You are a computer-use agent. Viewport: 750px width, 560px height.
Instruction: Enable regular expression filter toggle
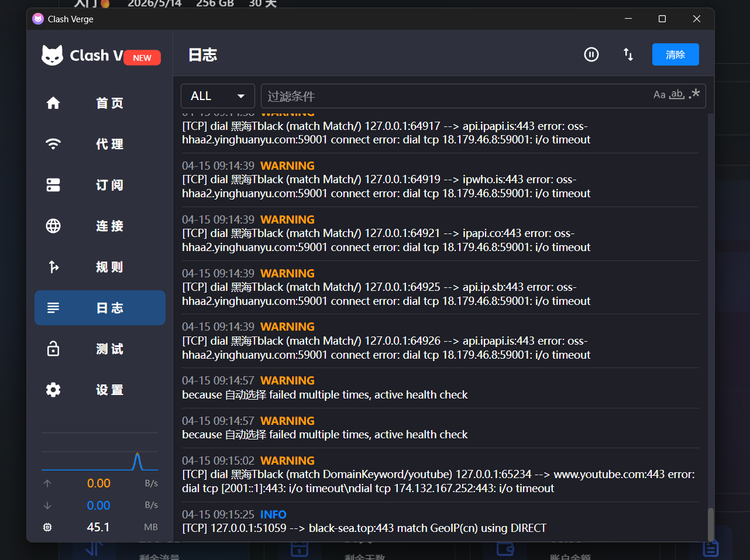[x=694, y=94]
